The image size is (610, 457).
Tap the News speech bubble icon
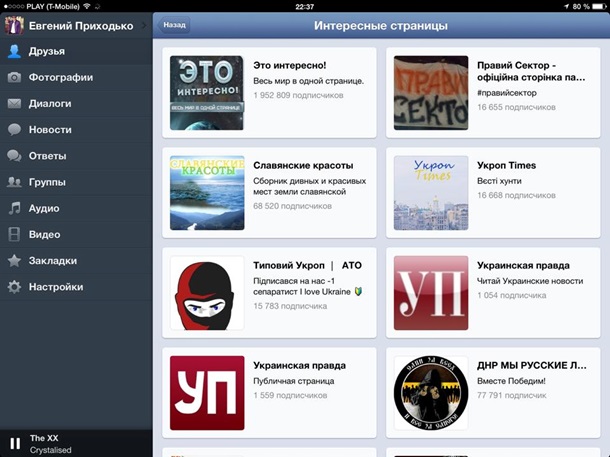click(14, 129)
